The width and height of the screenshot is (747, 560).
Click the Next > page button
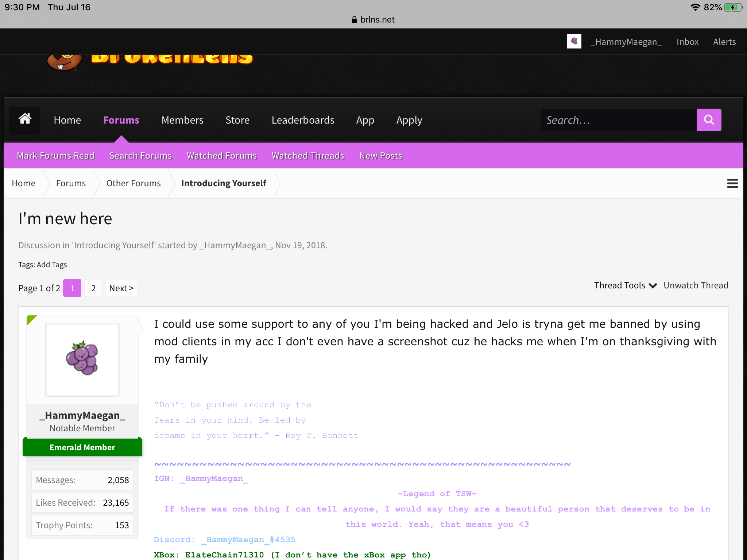[x=121, y=288]
